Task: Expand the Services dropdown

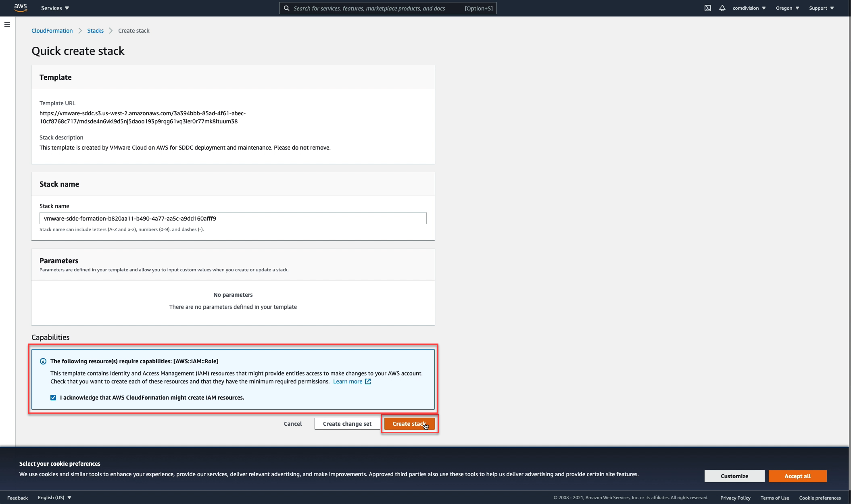Action: 55,8
